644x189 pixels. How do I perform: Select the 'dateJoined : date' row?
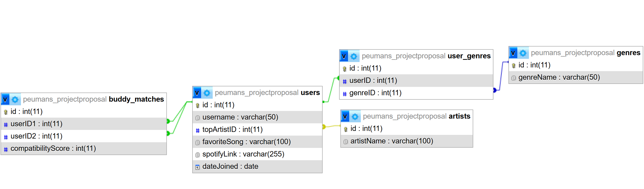[x=258, y=166]
